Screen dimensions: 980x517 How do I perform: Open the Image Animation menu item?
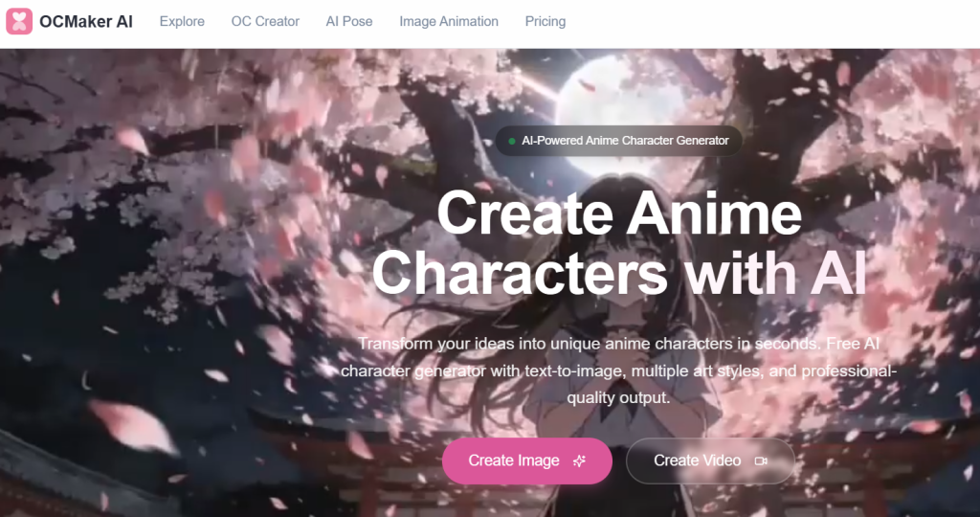click(449, 21)
